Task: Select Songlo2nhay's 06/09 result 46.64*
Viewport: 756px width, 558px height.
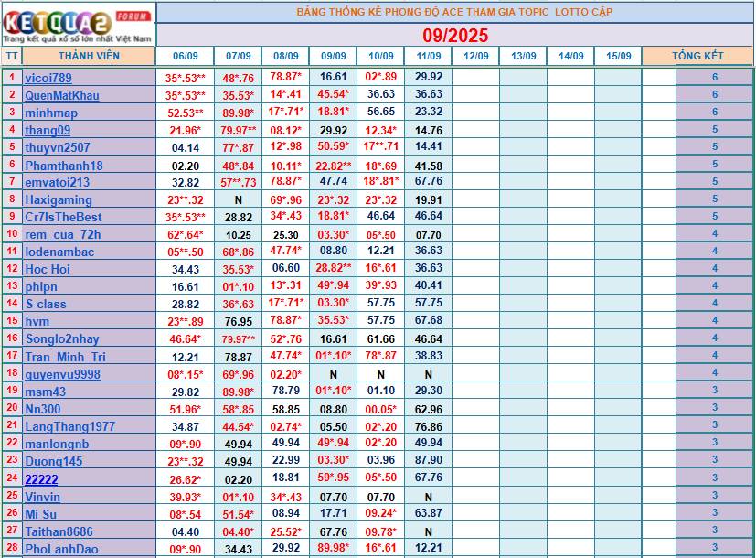Action: pyautogui.click(x=186, y=338)
